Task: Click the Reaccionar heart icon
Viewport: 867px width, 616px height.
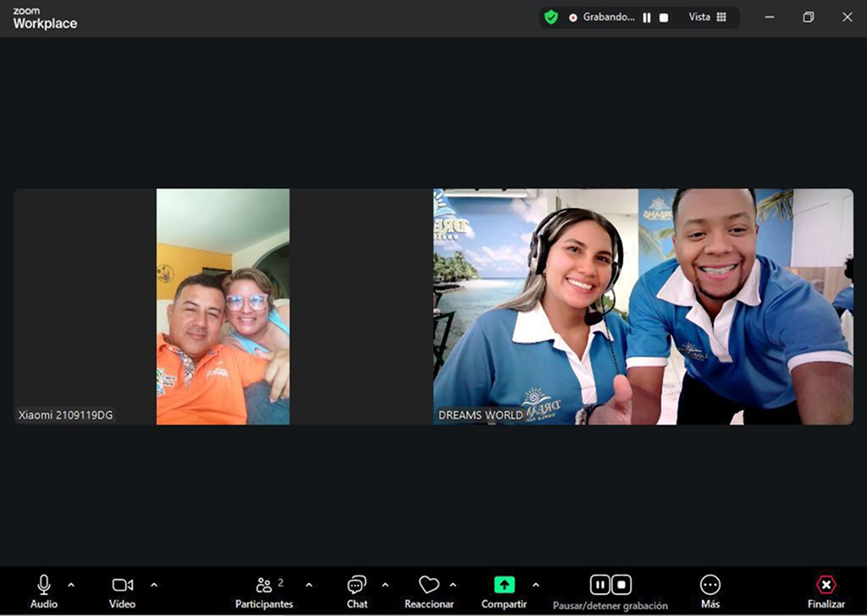Action: pos(428,585)
